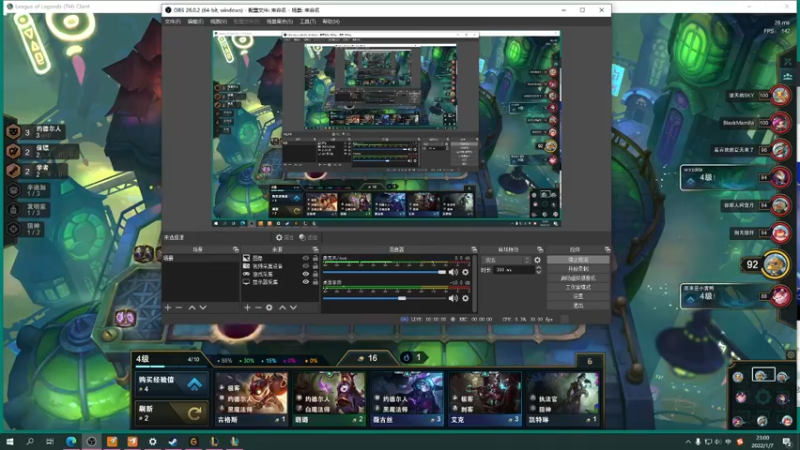
Task: Hide the display capture source
Action: click(306, 282)
